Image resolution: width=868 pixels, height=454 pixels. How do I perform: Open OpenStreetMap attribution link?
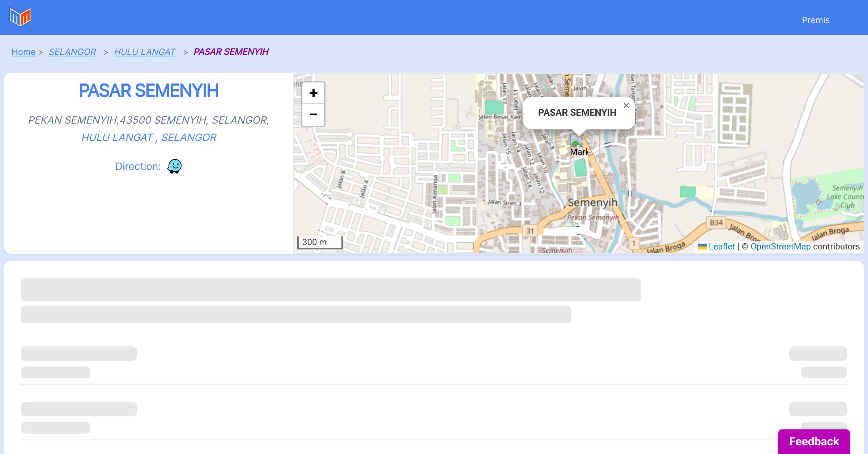tap(780, 247)
